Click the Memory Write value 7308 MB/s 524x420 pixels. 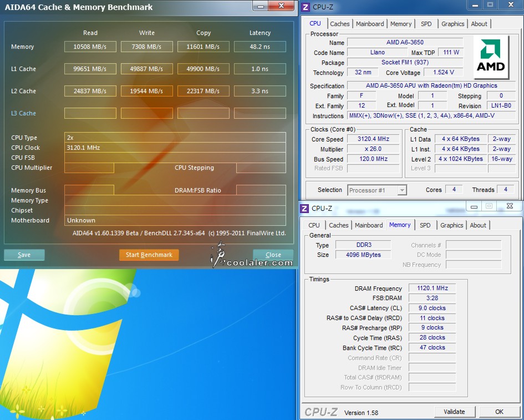pyautogui.click(x=147, y=47)
